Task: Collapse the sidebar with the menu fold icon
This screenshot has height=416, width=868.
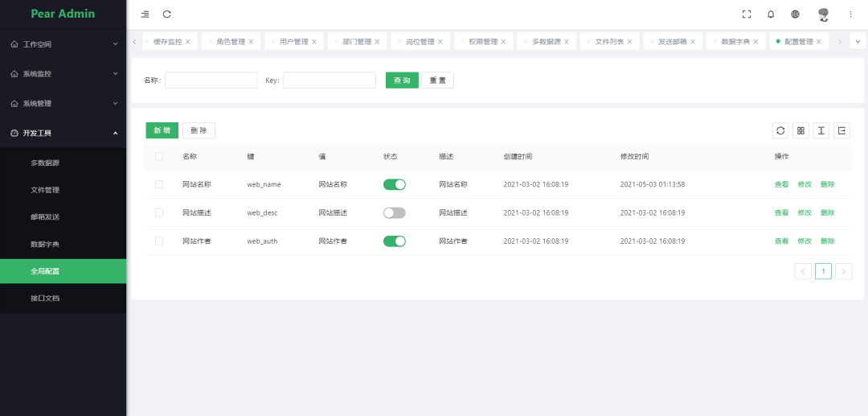Action: [x=145, y=14]
